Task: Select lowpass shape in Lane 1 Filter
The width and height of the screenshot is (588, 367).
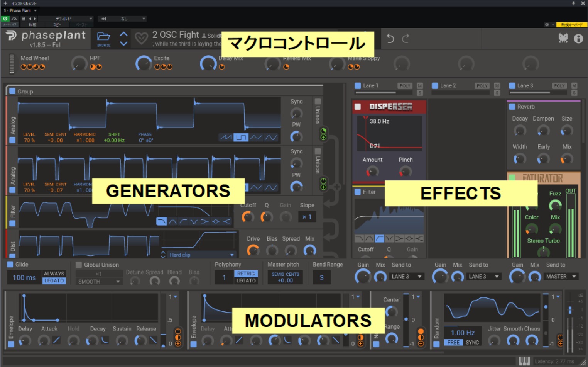Action: [x=359, y=239]
